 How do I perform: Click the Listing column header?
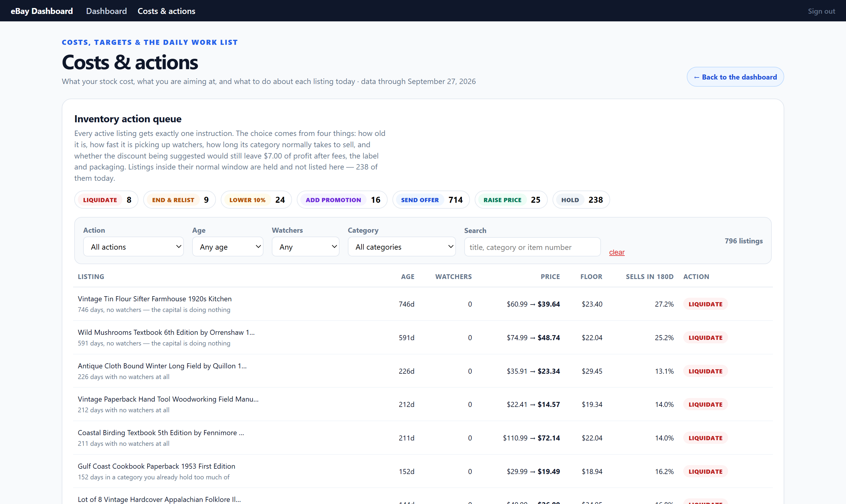[x=91, y=276]
